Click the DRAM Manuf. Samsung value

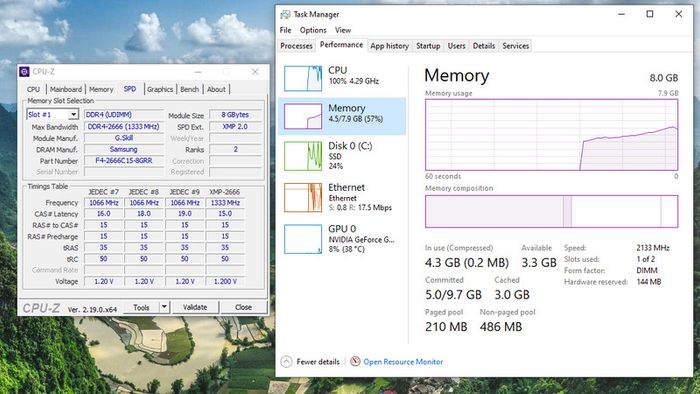[x=123, y=149]
